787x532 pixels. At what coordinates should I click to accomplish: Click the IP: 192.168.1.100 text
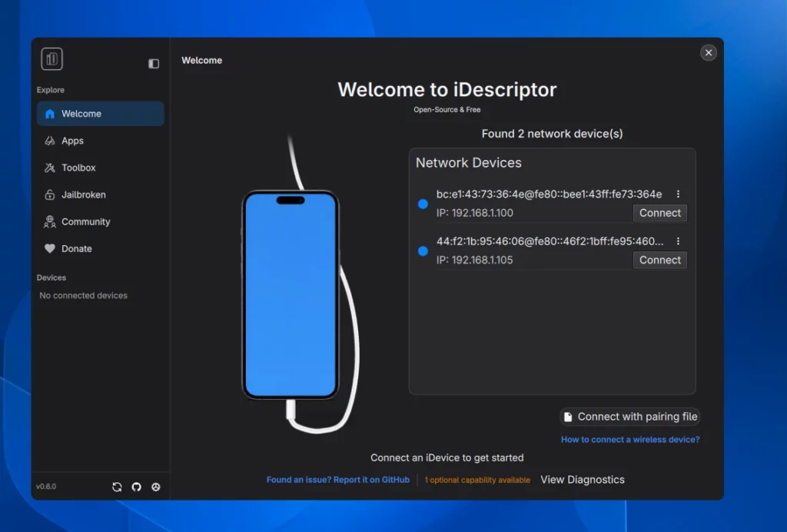(x=474, y=213)
